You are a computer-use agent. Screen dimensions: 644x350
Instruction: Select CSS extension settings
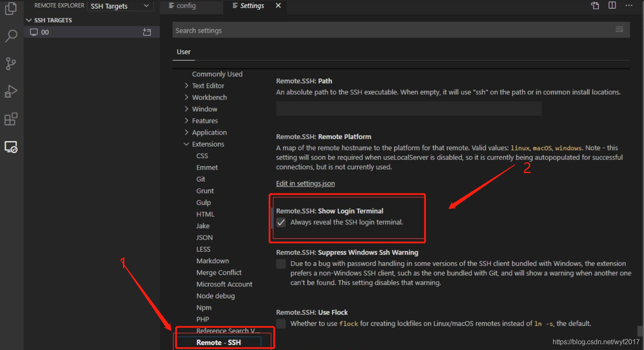click(202, 156)
